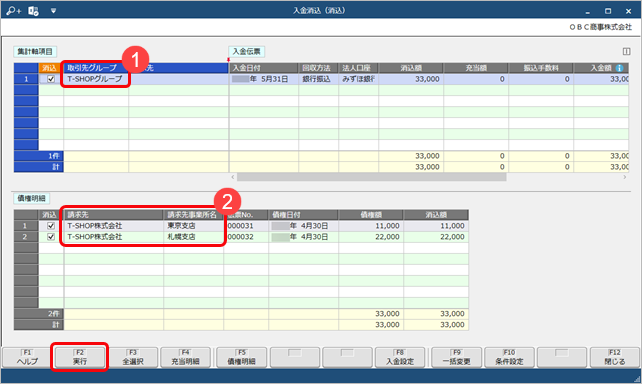Click the 請求先事業所名 column header

[x=193, y=215]
